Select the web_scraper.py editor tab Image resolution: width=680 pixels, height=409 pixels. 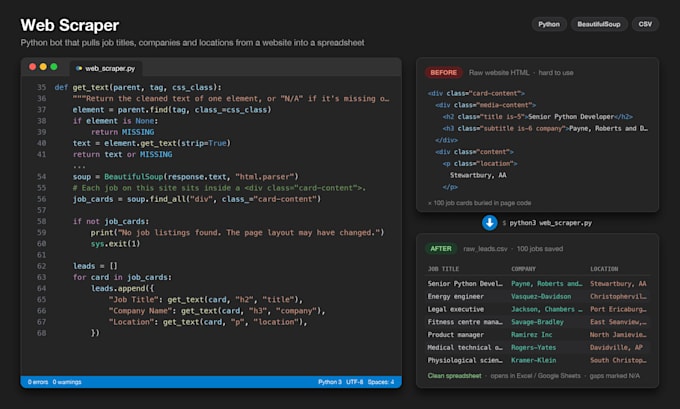tap(105, 69)
